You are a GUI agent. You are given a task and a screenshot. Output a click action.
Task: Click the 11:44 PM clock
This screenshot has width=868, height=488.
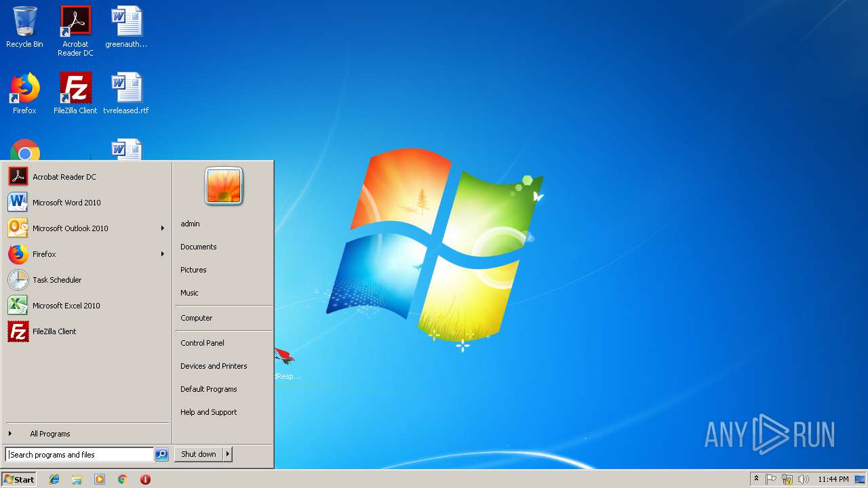click(833, 479)
